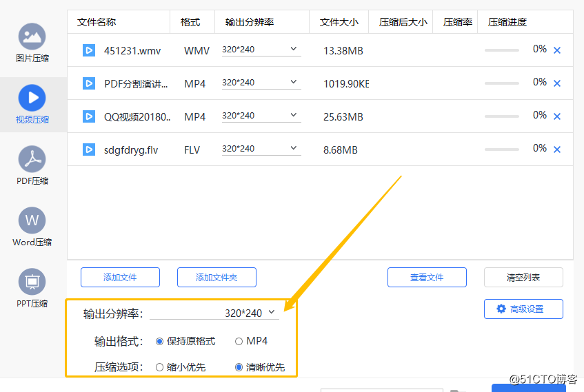Select file name 451231.wmv
The height and width of the screenshot is (392, 584).
[x=132, y=50]
